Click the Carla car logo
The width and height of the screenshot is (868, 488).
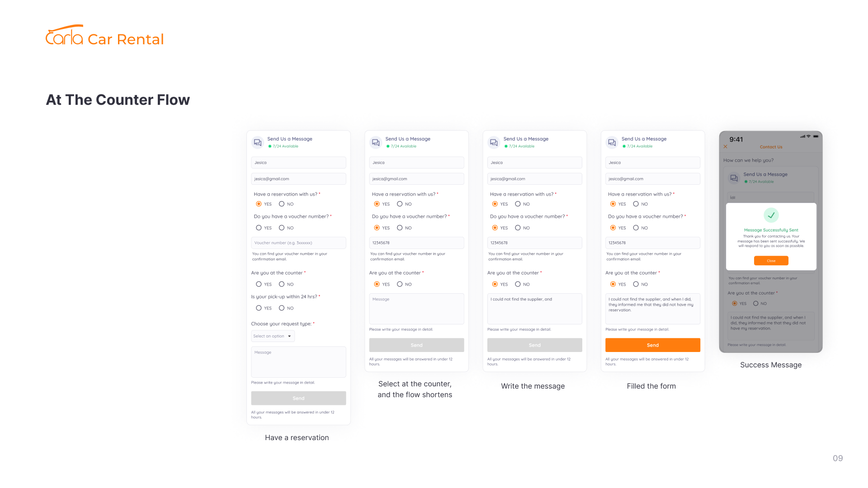coord(64,35)
